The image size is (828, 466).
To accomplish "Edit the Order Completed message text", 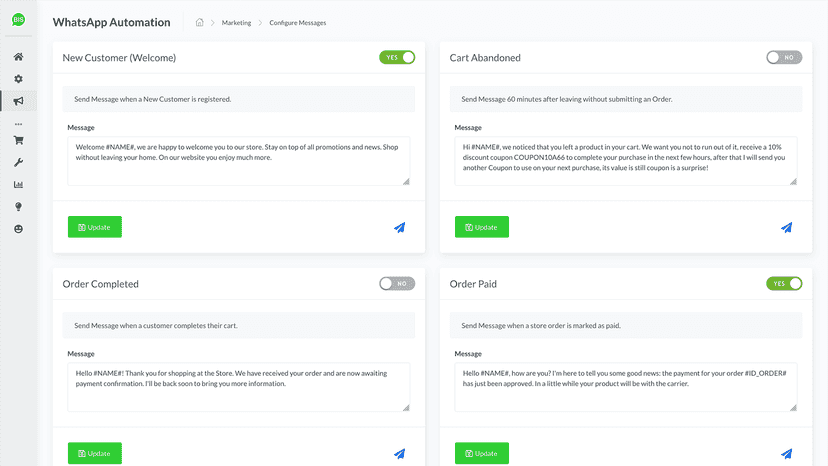I will click(x=239, y=387).
